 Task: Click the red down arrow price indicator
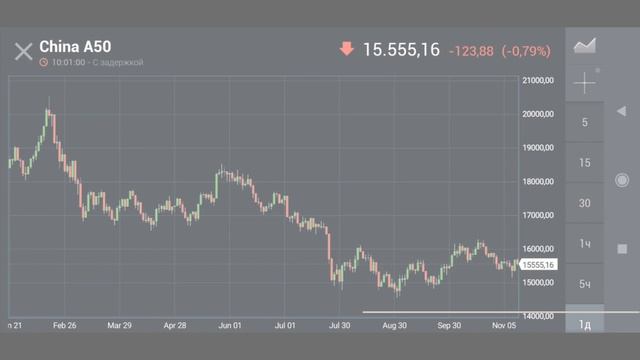click(x=347, y=49)
